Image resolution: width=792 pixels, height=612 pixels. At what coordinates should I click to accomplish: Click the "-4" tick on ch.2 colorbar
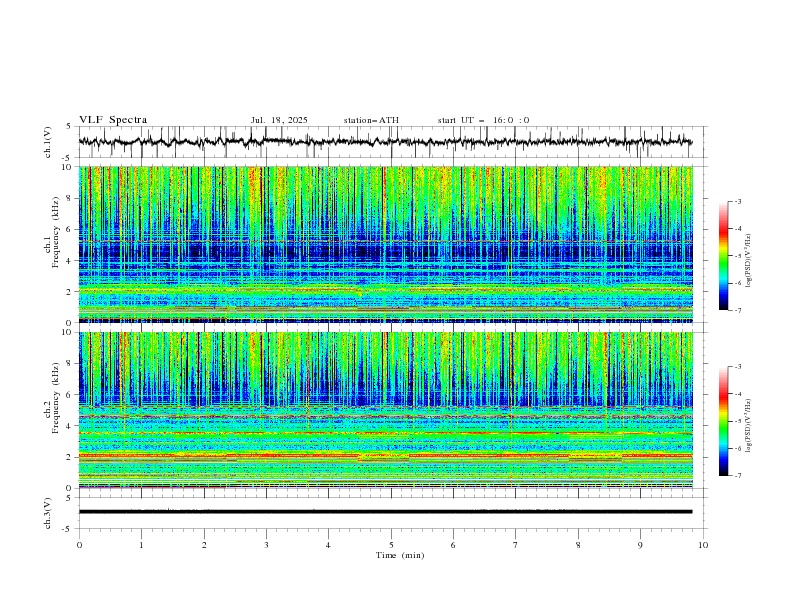point(738,394)
